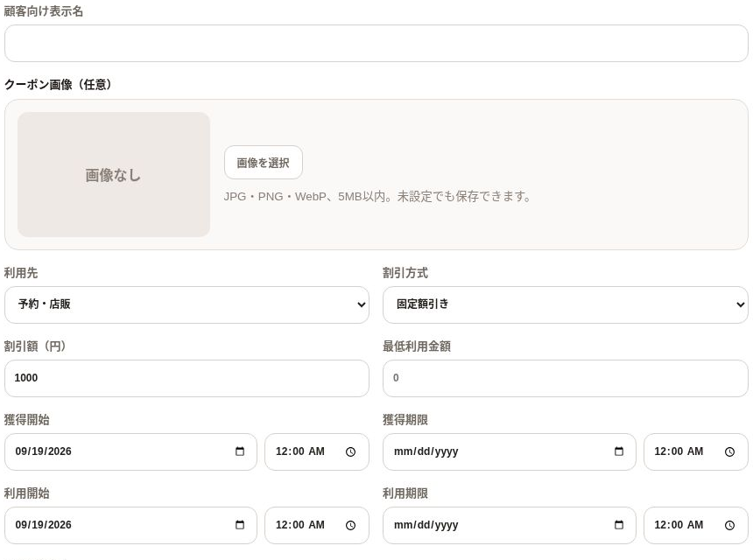Screen dimensions: 753x560
Task: Open clock picker for 獲得開始 time
Action: point(350,452)
